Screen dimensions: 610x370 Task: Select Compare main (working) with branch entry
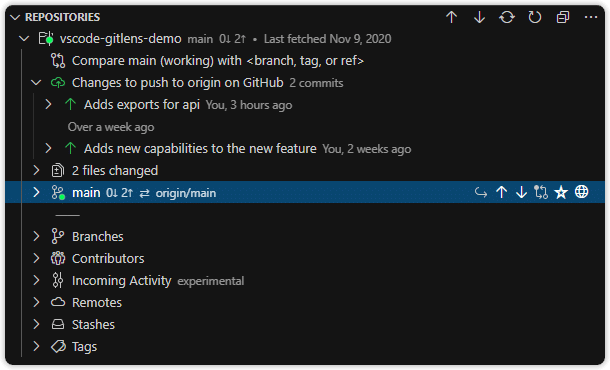click(x=218, y=61)
